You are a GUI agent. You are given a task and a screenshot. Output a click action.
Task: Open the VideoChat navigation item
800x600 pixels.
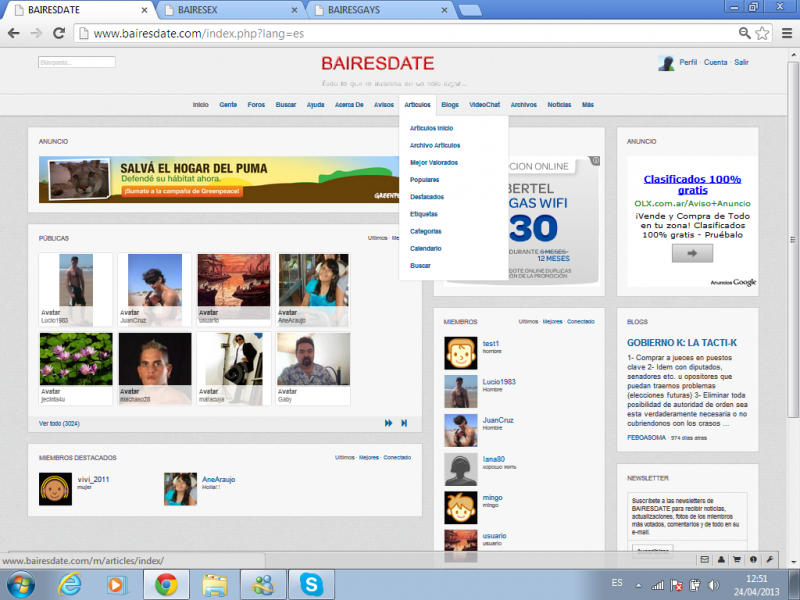tap(485, 105)
